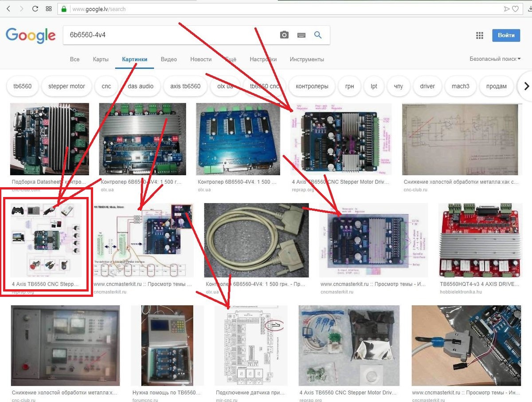532x402 pixels.
Task: Select the чпу suggestion chip
Action: 399,86
